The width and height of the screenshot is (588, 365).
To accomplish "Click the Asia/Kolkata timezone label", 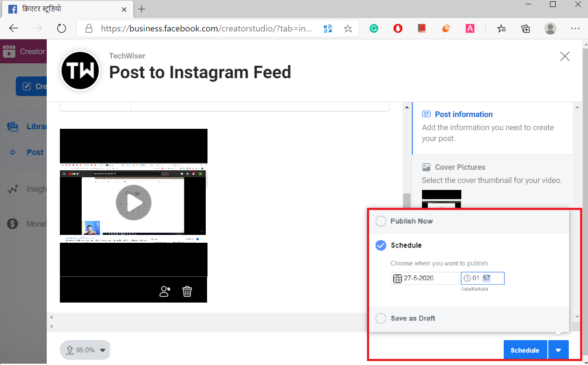I will pyautogui.click(x=474, y=289).
